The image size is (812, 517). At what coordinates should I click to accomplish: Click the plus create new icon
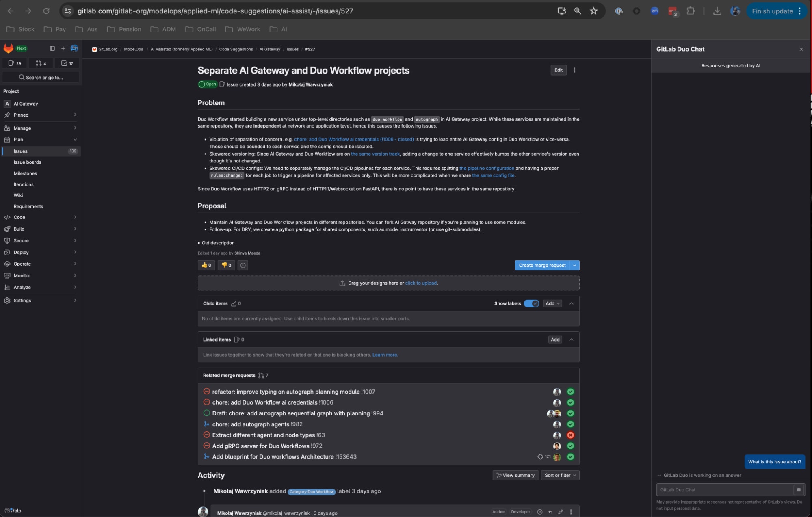(63, 48)
